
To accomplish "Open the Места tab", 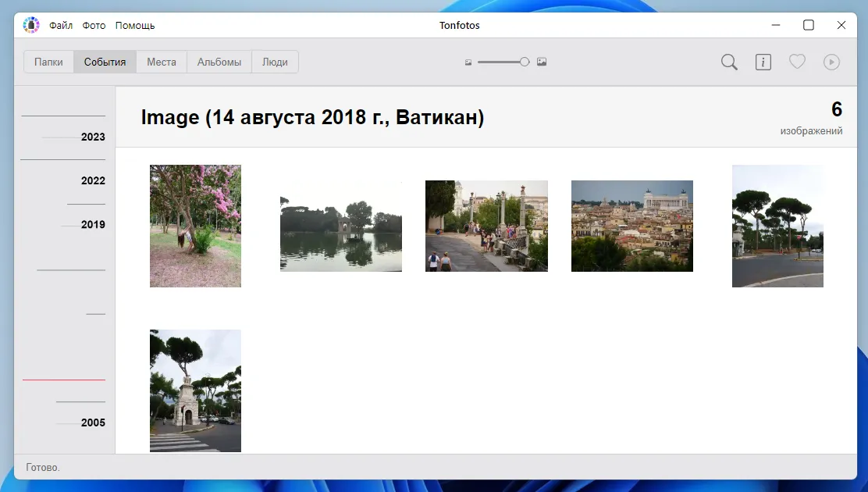I will click(x=161, y=61).
